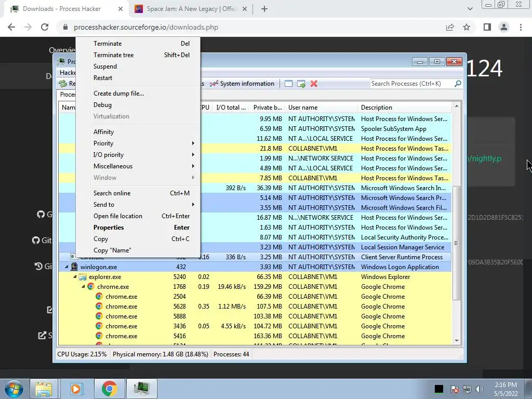Click the browser back arrow
Viewport: 532px width, 399px height.
pos(11,27)
